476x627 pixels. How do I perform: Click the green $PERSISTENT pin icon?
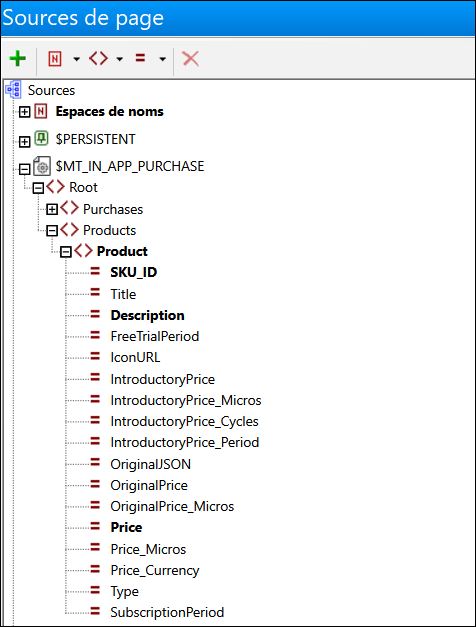pos(41,138)
